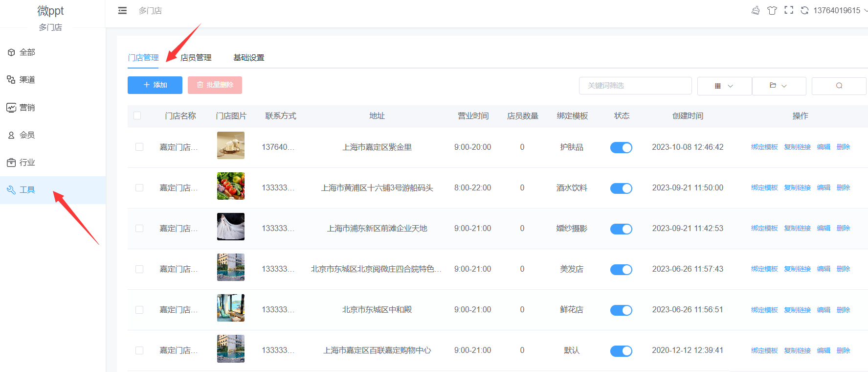Focus the 关键词筛选 input field
Screen dimensions: 868x372
[635, 86]
